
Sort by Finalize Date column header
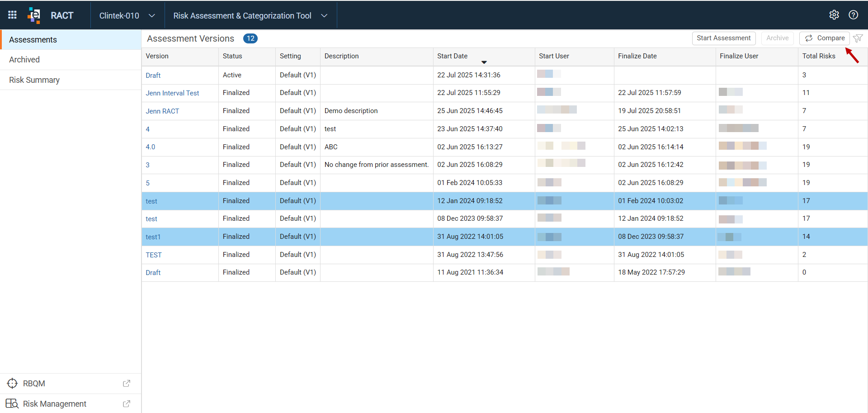pos(665,57)
